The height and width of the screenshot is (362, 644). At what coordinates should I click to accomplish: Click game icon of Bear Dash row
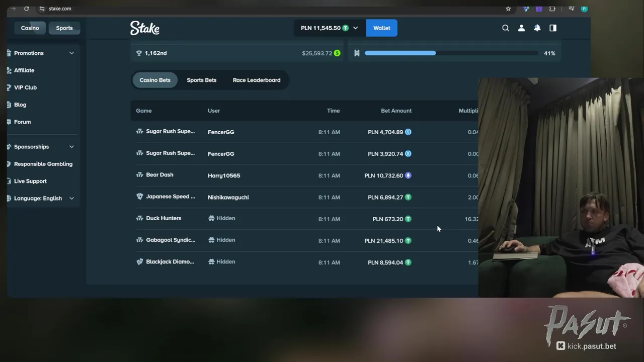tap(140, 175)
